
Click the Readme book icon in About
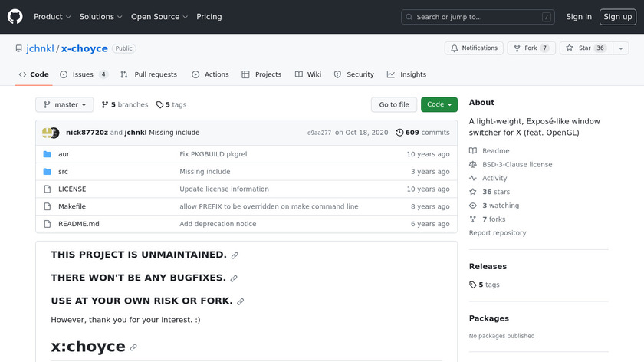click(x=473, y=151)
